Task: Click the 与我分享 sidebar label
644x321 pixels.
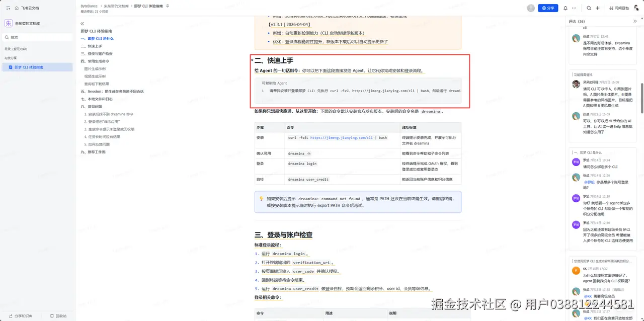Action: tap(10, 58)
